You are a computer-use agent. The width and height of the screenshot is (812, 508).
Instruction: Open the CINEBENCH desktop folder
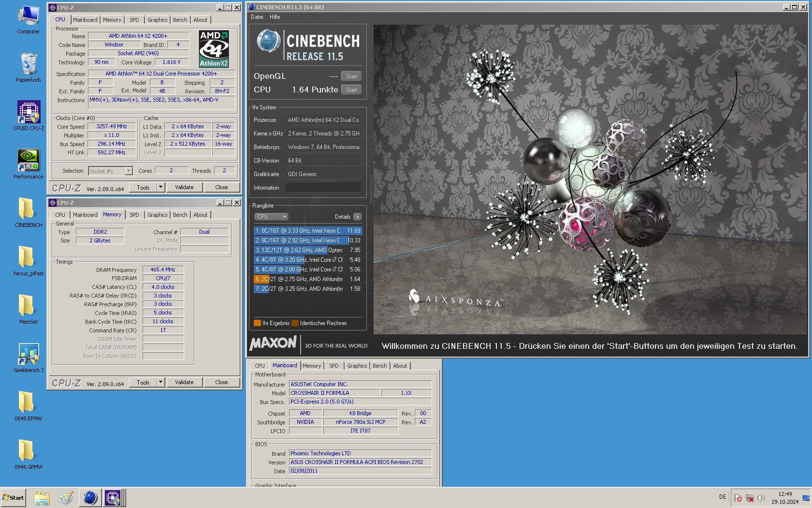tap(28, 213)
